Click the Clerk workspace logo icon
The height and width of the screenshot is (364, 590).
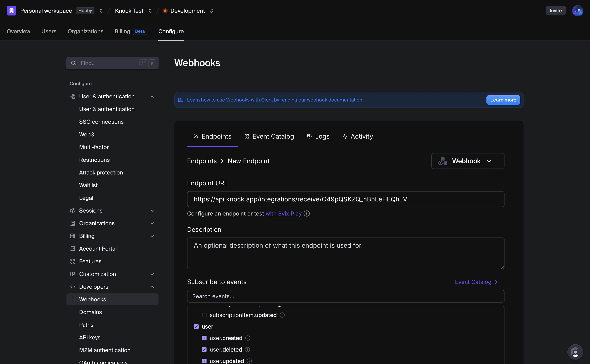pyautogui.click(x=11, y=11)
